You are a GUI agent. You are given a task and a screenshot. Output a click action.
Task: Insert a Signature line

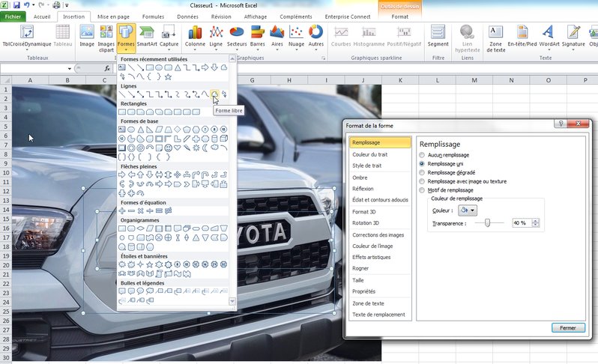[x=573, y=37]
